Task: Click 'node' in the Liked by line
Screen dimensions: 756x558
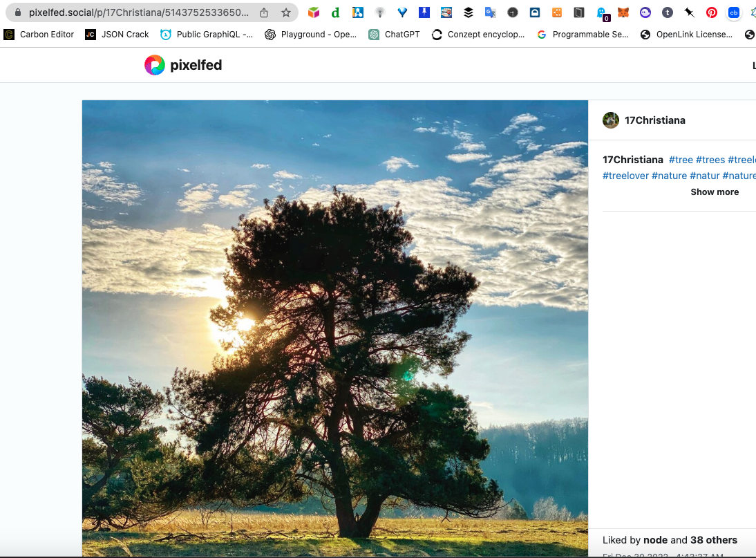Action: pos(655,539)
